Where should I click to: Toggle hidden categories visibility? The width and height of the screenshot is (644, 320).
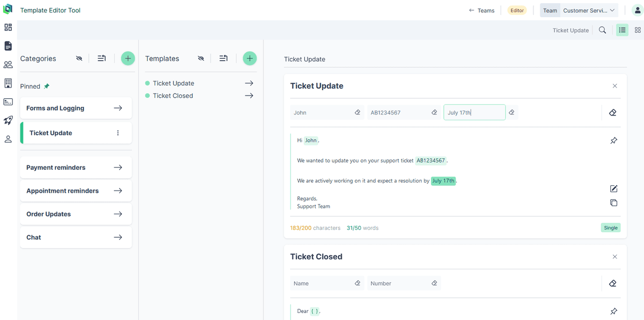click(x=79, y=59)
